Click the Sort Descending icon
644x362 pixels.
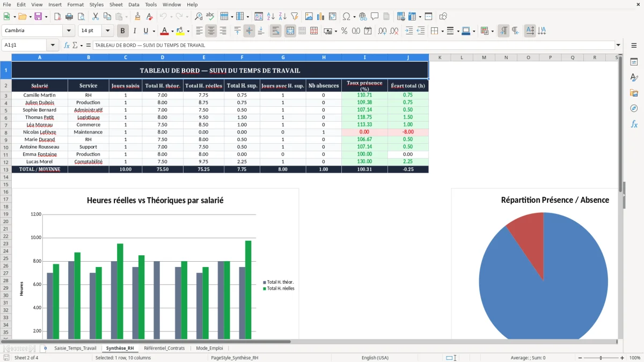283,17
